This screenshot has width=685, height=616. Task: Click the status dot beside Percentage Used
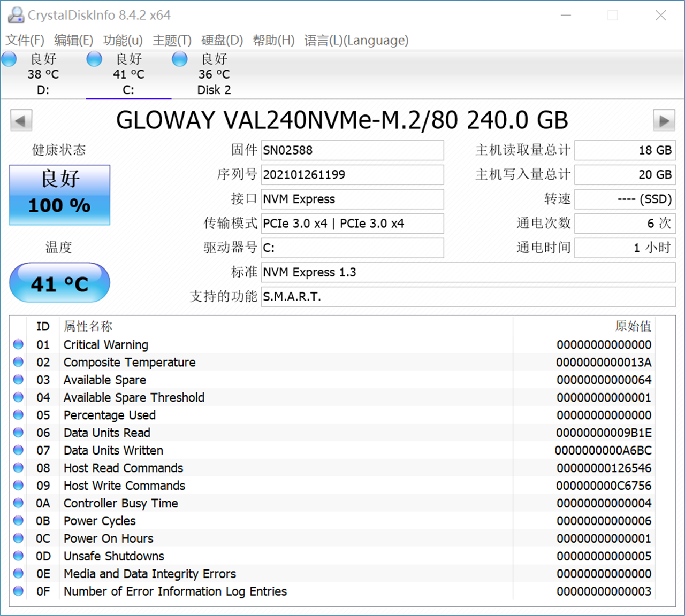pos(18,415)
